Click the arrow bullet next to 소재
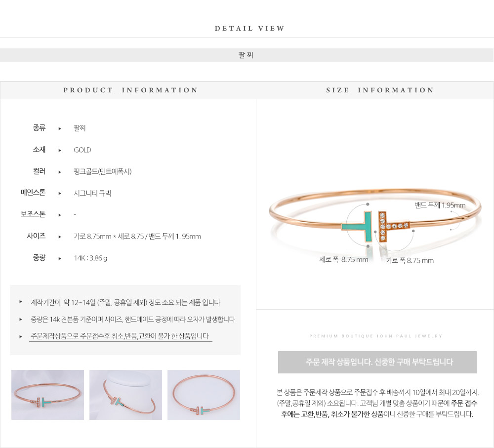 click(x=60, y=150)
